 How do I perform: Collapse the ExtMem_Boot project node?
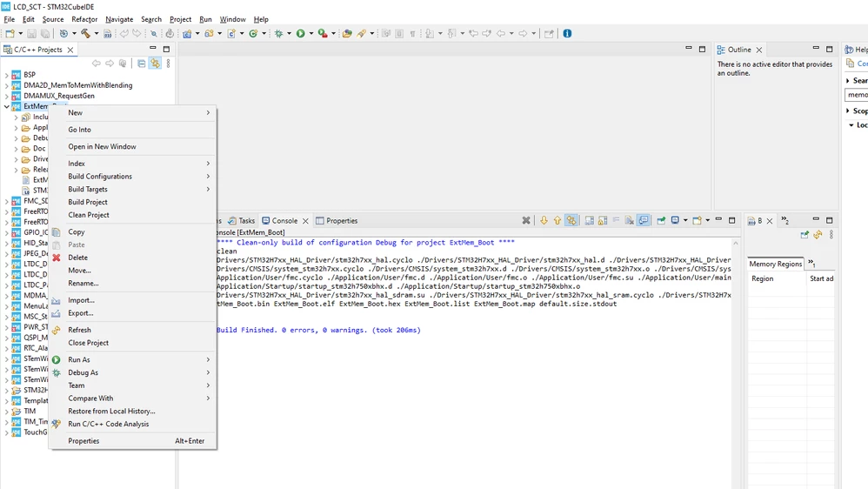point(7,106)
